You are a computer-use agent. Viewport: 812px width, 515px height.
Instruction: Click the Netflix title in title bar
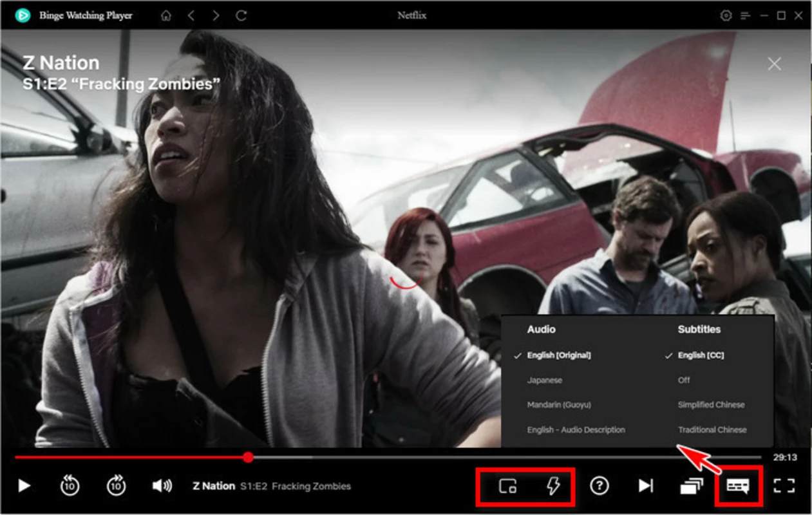coord(412,15)
